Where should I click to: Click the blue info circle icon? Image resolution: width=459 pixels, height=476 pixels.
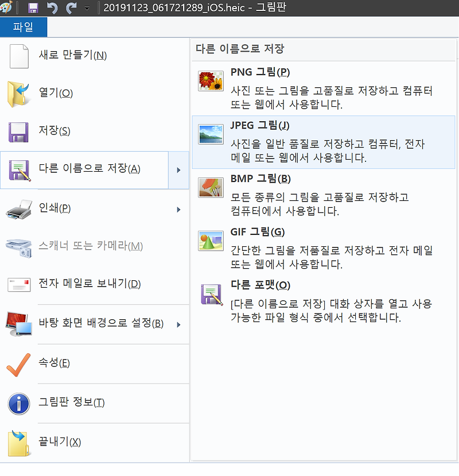coord(18,404)
